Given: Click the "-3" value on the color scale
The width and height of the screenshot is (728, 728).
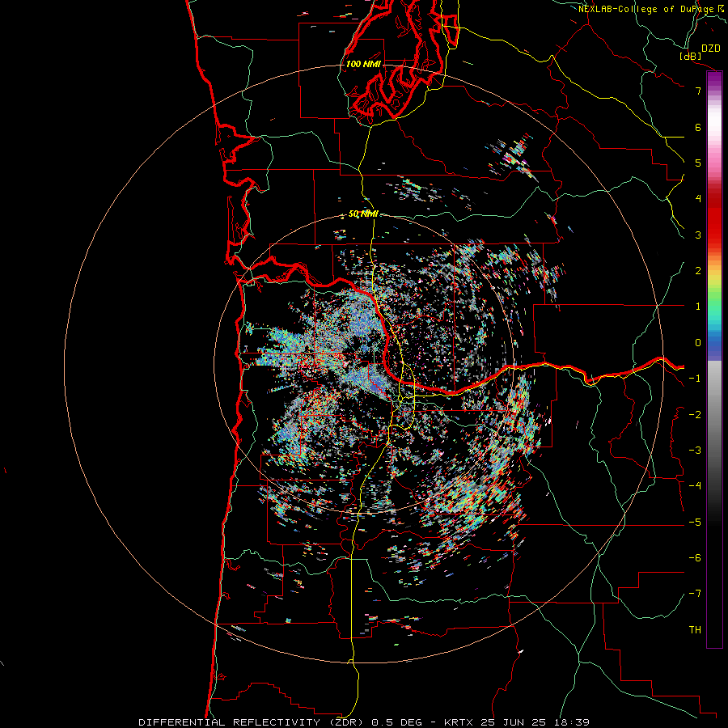Looking at the screenshot, I should tap(695, 451).
